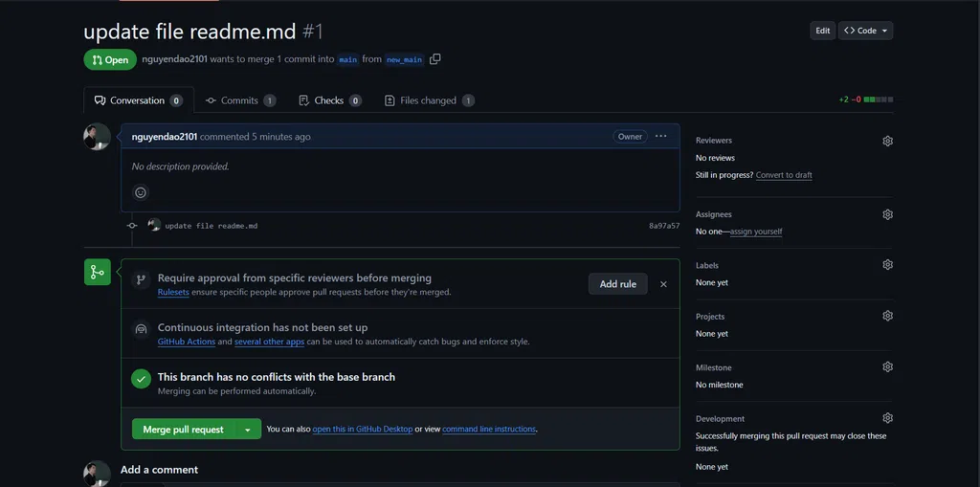Click the small commit author avatar
This screenshot has width=980, height=487.
[154, 225]
